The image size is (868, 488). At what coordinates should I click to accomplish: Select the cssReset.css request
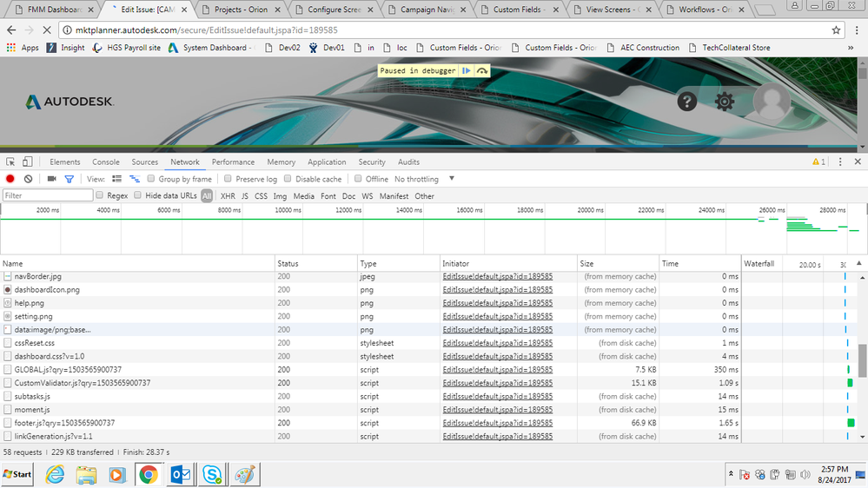click(x=371, y=343)
